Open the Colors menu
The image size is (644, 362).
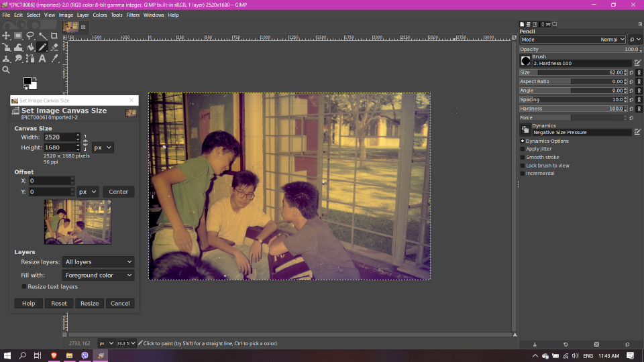[100, 15]
